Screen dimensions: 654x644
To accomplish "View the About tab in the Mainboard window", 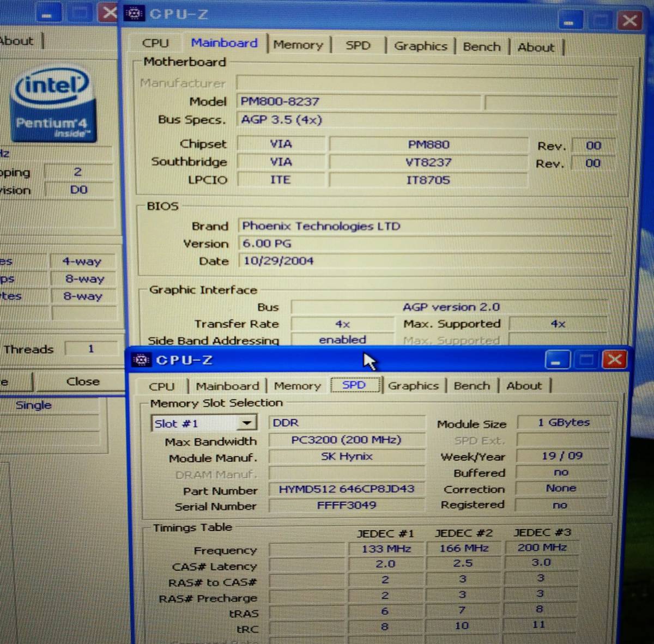I will (536, 47).
